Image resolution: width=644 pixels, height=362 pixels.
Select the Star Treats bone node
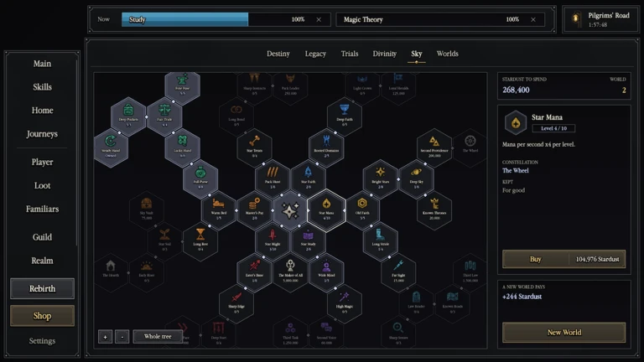point(254,148)
